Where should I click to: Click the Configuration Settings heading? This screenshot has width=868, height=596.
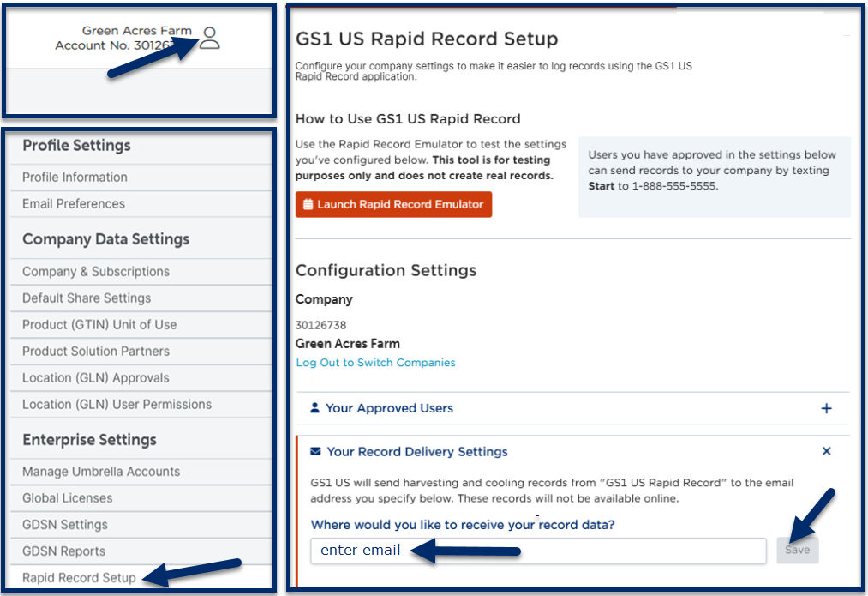(386, 270)
